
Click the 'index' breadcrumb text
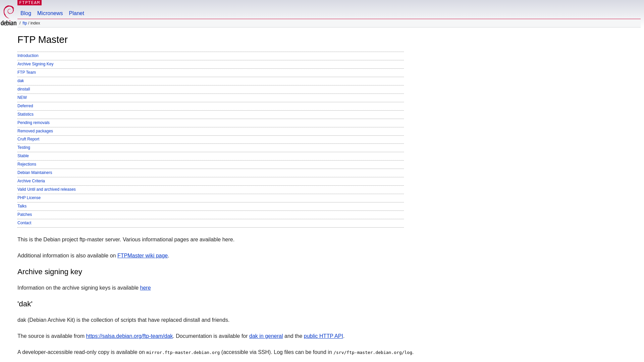35,23
